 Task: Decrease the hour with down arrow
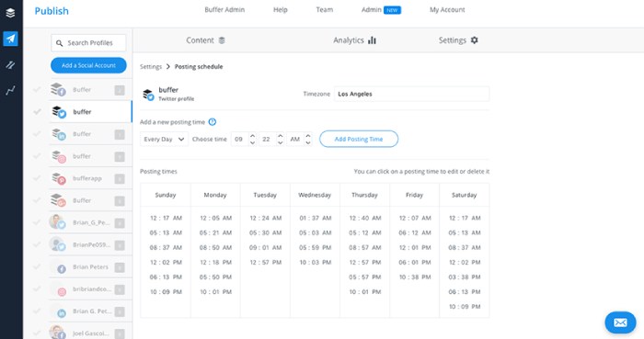tap(253, 142)
